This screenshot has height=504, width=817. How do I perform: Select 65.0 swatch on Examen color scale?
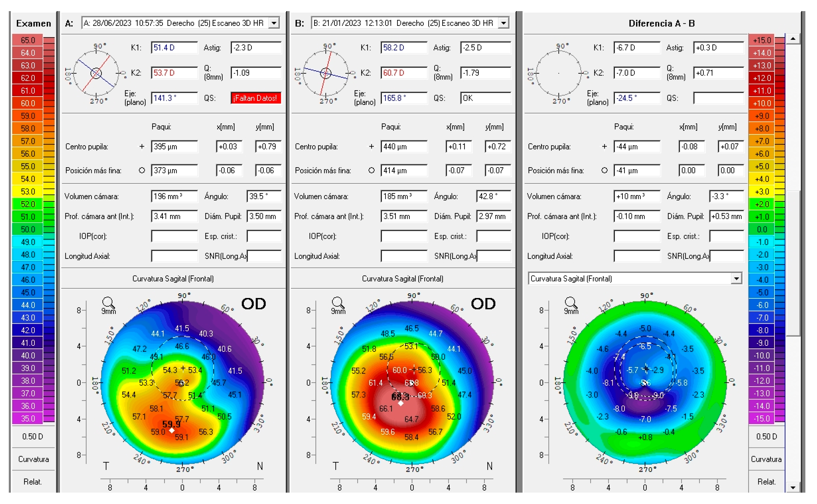[x=28, y=40]
